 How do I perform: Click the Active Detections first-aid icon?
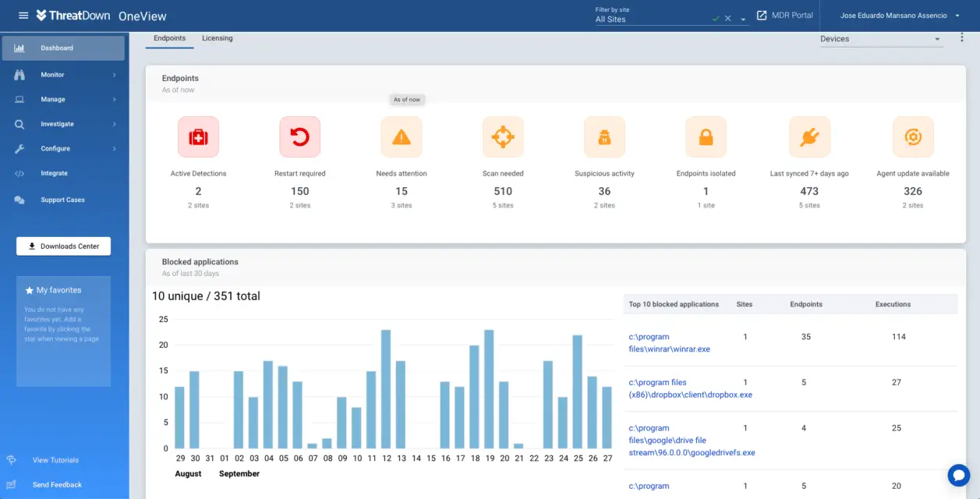click(198, 136)
